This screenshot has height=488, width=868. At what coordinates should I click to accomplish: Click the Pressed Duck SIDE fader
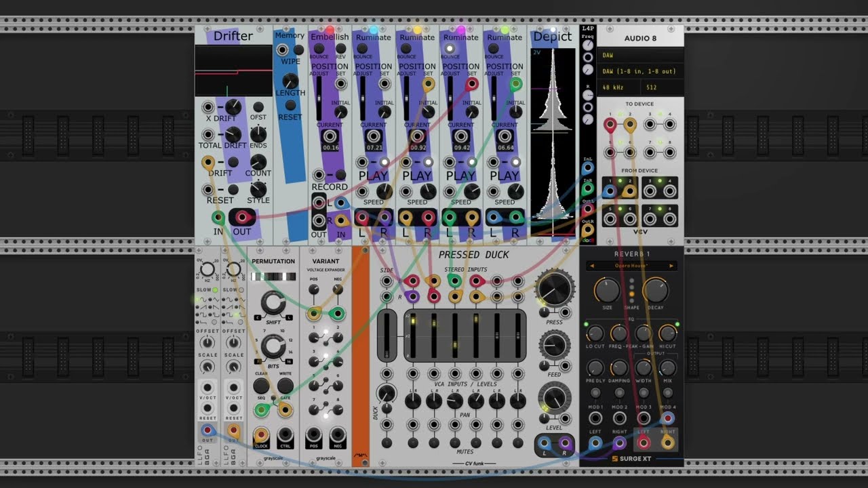[x=387, y=335]
